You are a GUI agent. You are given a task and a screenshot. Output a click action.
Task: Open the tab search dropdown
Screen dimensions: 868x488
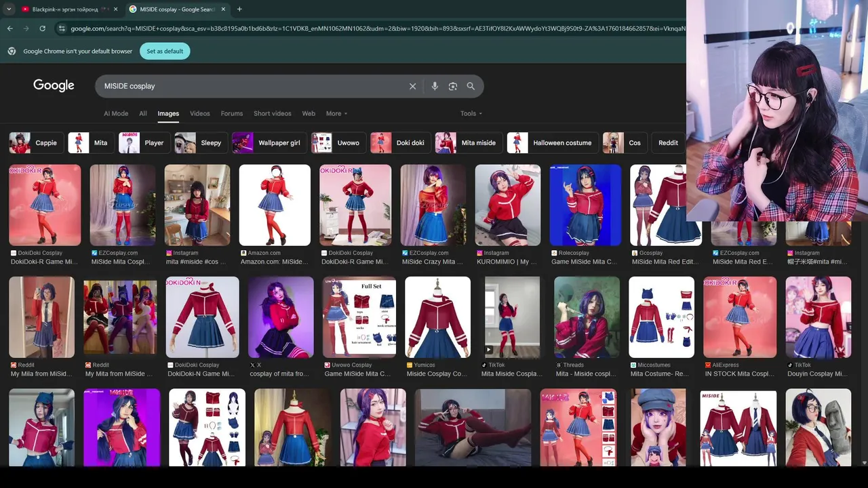click(x=8, y=9)
